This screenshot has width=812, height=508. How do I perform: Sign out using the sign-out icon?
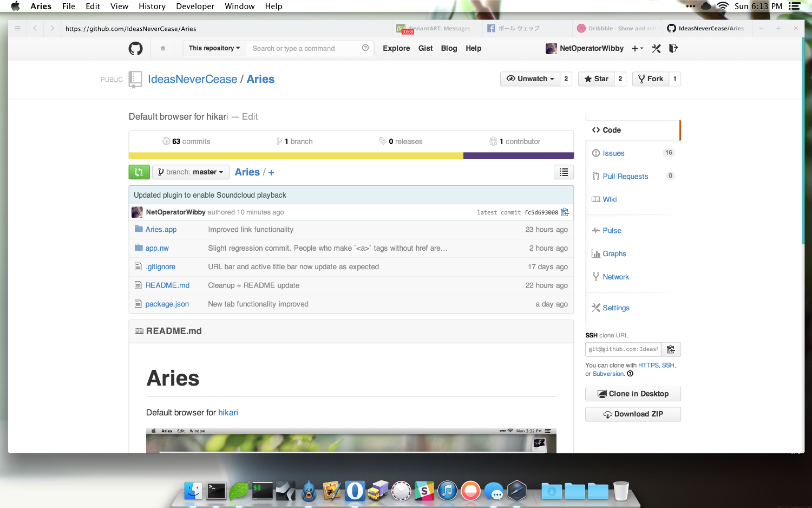673,48
